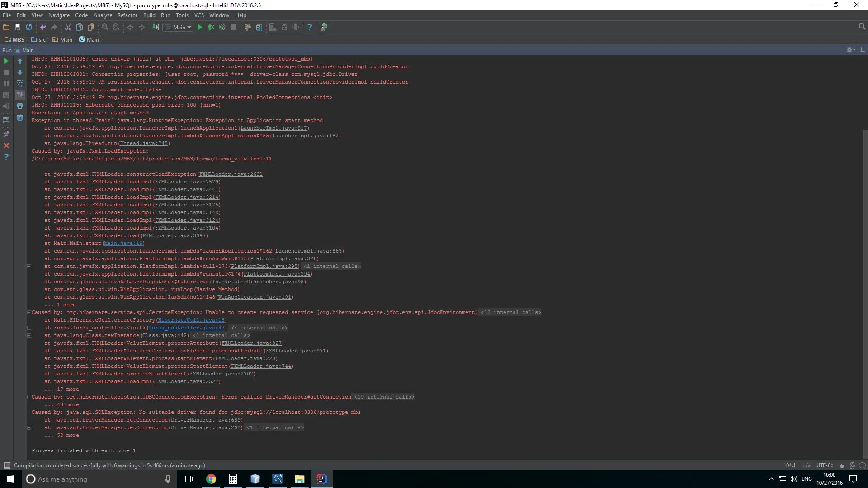Click the Run with Coverage icon

click(x=222, y=28)
